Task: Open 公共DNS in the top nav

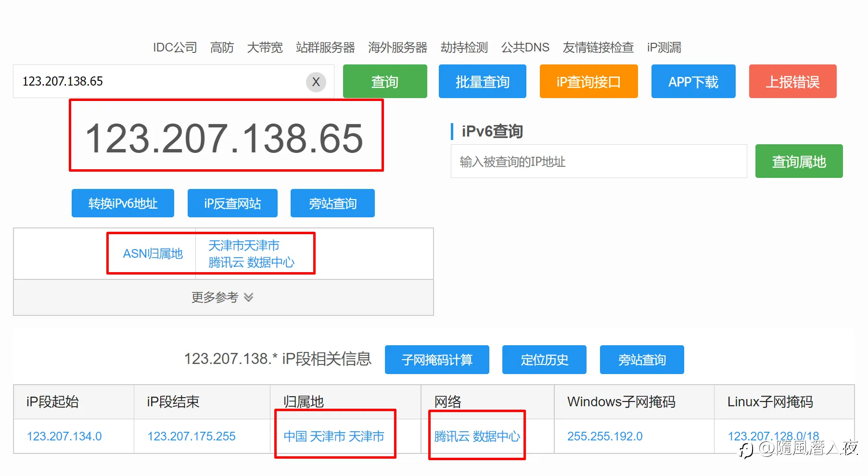Action: click(x=525, y=47)
